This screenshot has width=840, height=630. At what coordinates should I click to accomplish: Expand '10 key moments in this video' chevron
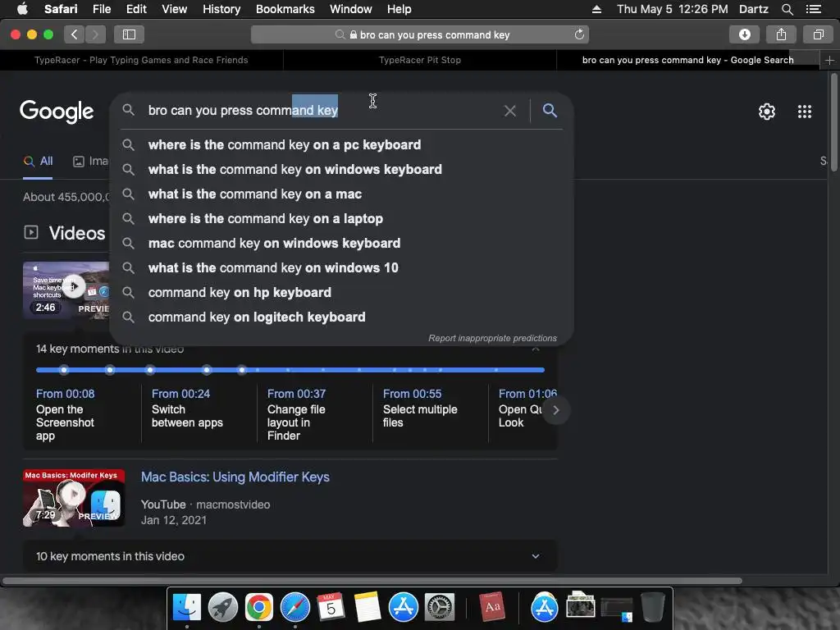535,556
